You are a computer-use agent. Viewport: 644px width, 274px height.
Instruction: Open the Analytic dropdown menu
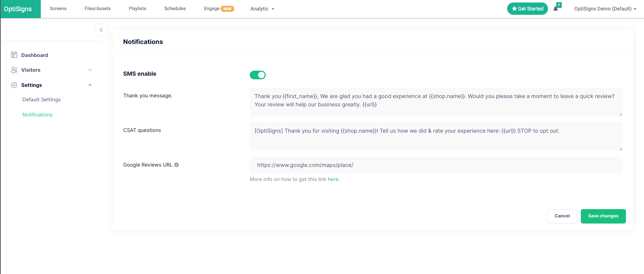point(262,9)
